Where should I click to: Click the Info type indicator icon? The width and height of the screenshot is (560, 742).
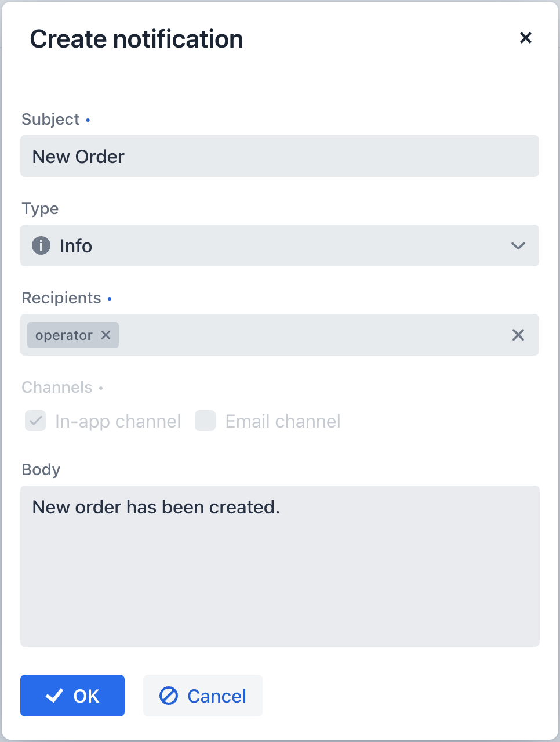point(41,245)
